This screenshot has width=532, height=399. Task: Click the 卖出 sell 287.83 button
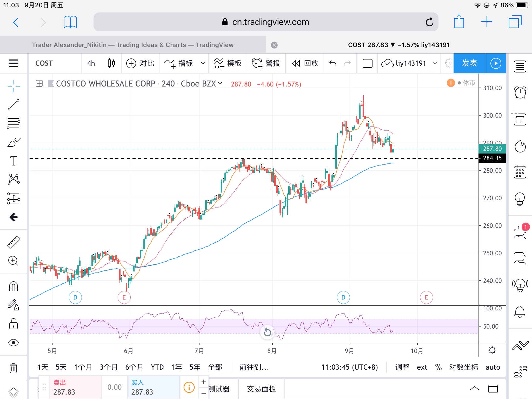point(75,387)
